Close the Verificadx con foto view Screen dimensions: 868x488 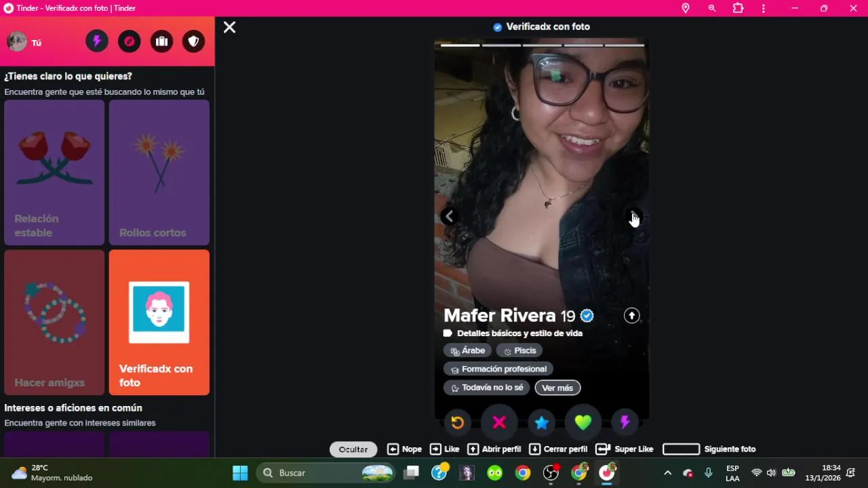tap(230, 27)
